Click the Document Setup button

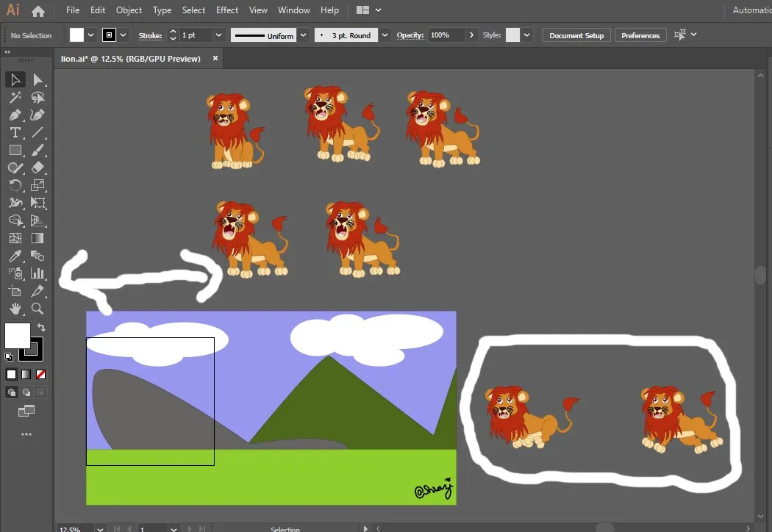click(576, 35)
